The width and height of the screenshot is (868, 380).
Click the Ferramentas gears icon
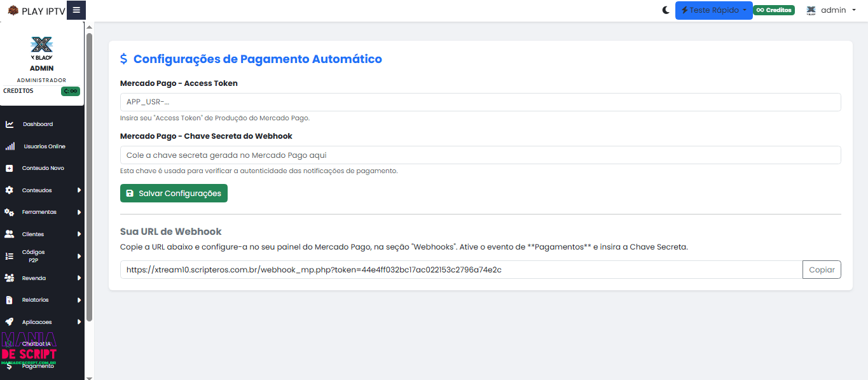click(x=10, y=212)
